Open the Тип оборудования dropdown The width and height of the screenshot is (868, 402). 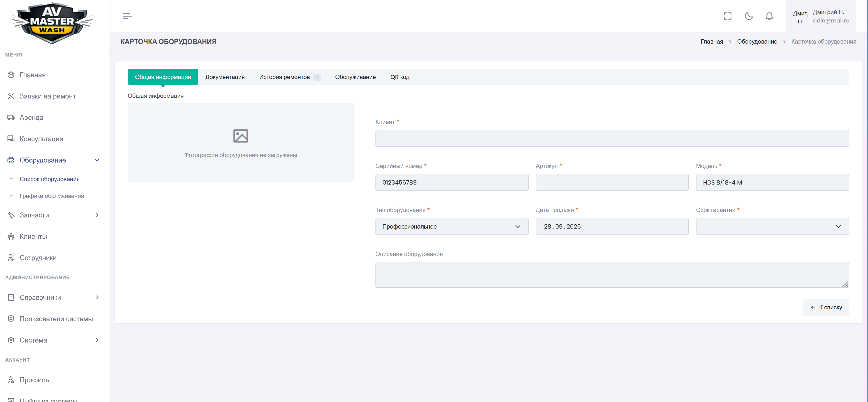(451, 226)
